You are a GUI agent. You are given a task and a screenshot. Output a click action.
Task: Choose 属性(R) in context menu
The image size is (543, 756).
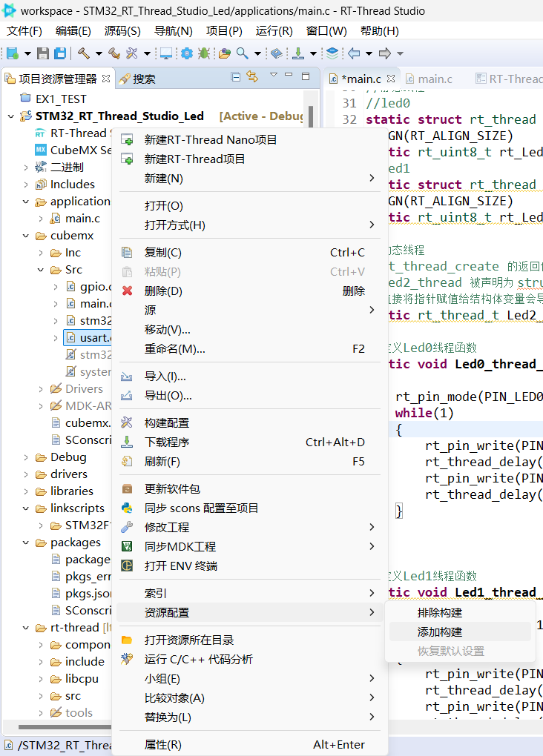click(250, 745)
